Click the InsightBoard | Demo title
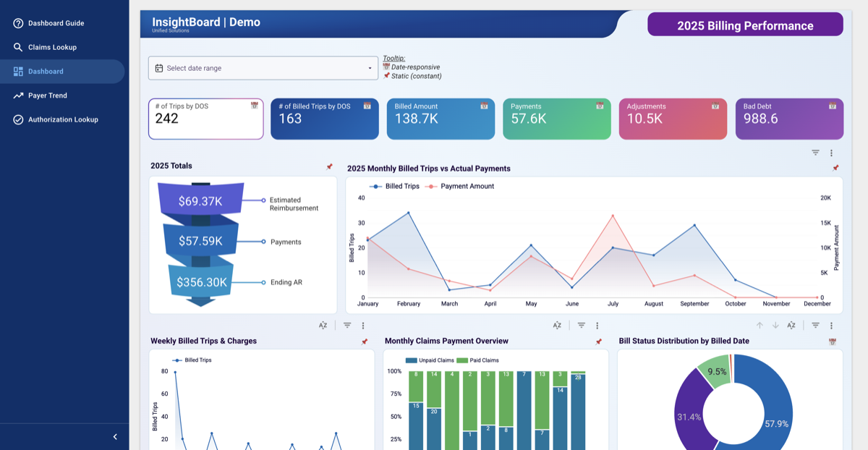 206,22
